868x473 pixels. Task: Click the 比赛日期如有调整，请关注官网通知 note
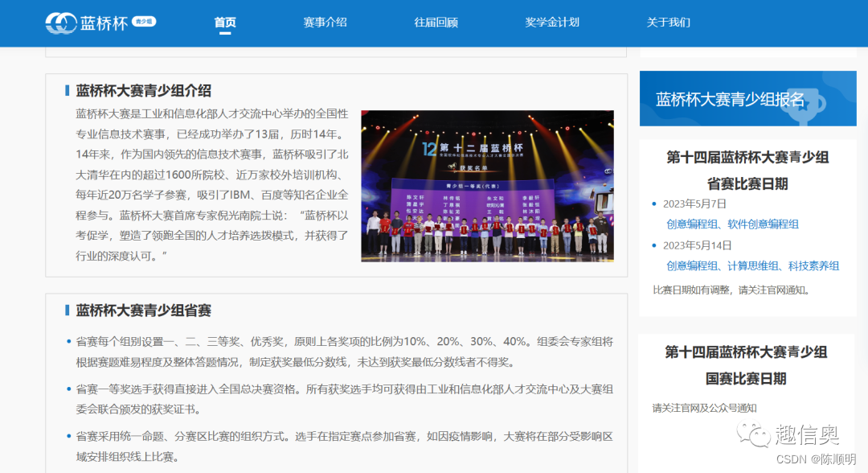coord(731,290)
